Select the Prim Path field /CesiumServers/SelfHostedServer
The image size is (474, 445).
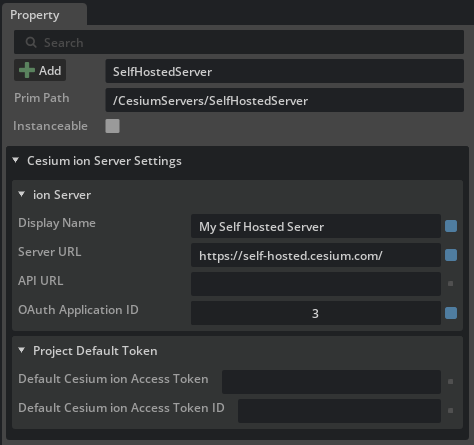[285, 100]
